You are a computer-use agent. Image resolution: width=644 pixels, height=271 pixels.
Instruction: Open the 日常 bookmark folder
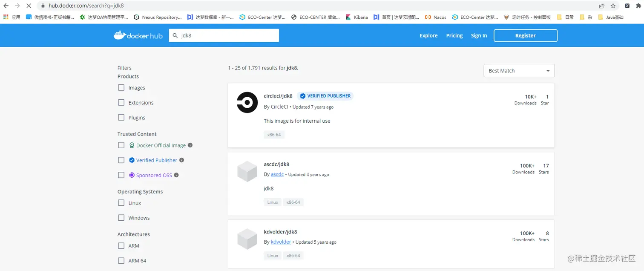pos(565,17)
